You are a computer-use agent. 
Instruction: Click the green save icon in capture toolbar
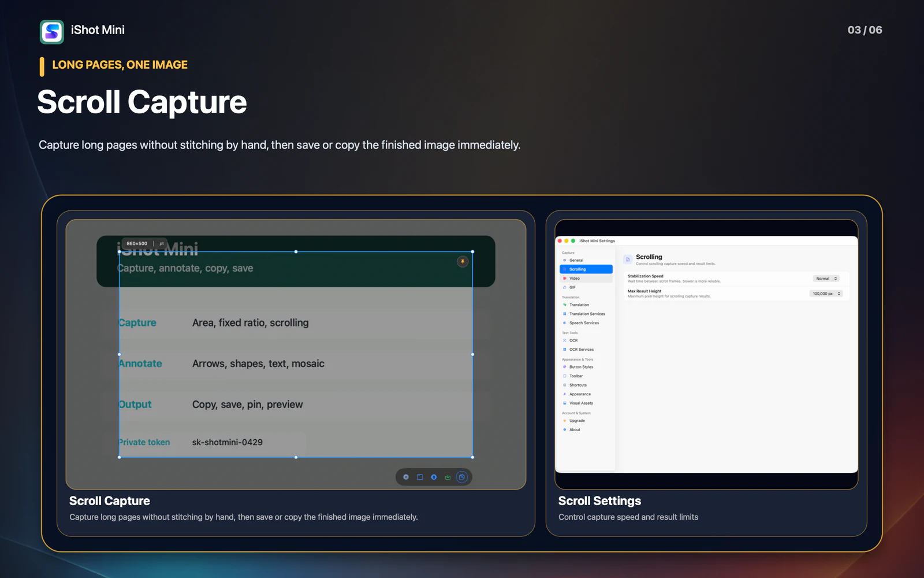[x=448, y=477]
